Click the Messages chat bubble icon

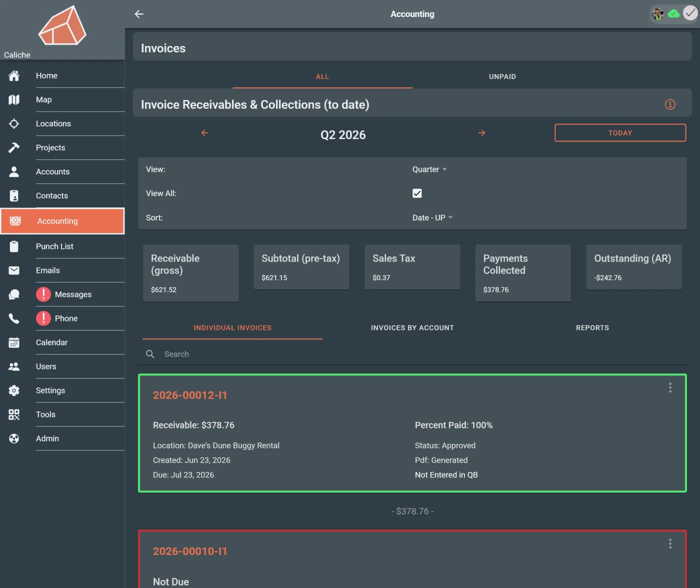pos(14,294)
